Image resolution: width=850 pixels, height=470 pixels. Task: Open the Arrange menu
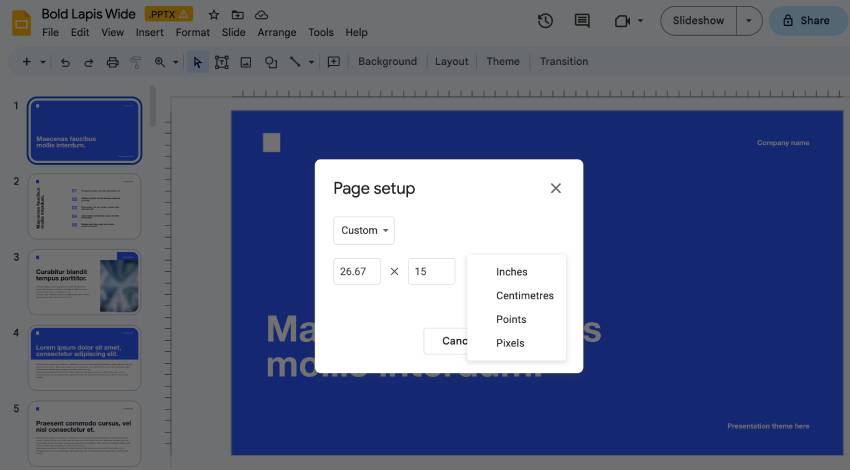276,32
